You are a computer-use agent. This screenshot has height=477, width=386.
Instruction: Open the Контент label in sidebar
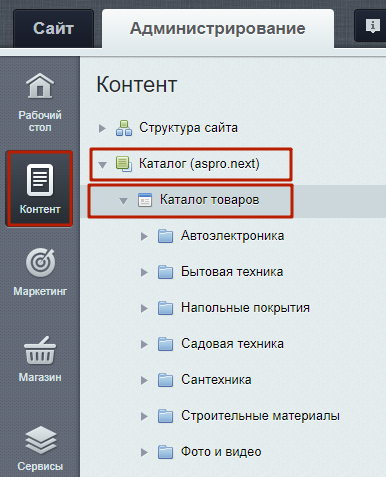click(x=40, y=209)
